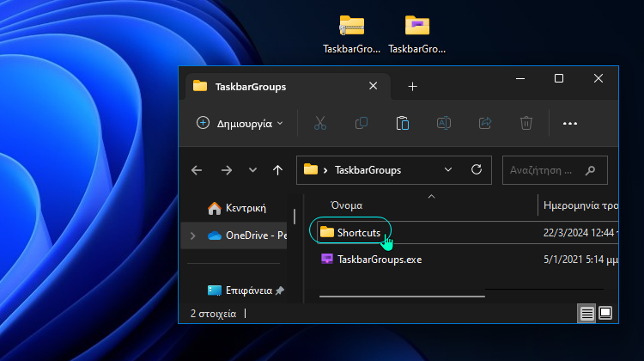Go up one folder level arrow
644x361 pixels.
(x=277, y=170)
